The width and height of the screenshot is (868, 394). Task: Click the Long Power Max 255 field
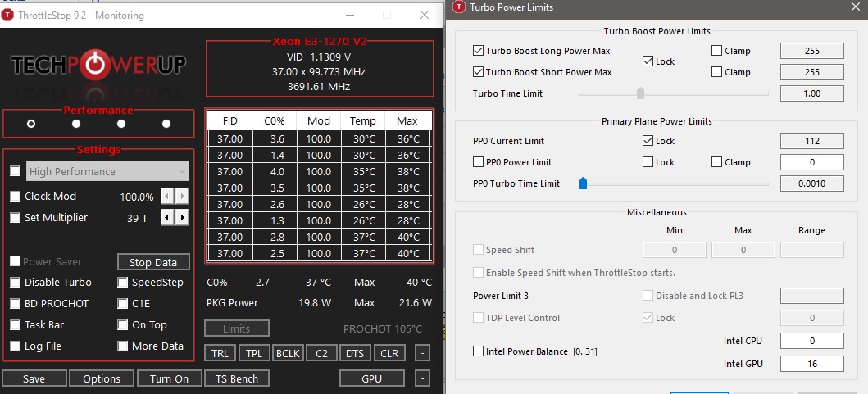812,51
